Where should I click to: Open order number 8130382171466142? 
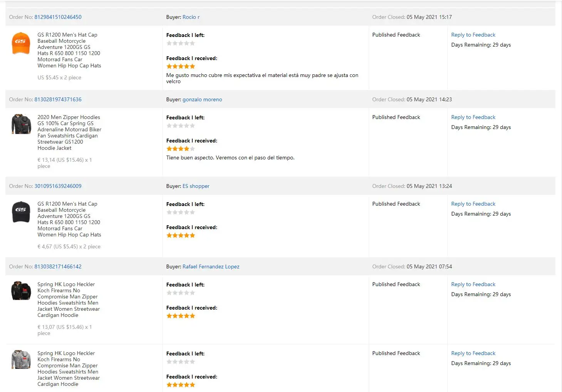[x=58, y=266]
